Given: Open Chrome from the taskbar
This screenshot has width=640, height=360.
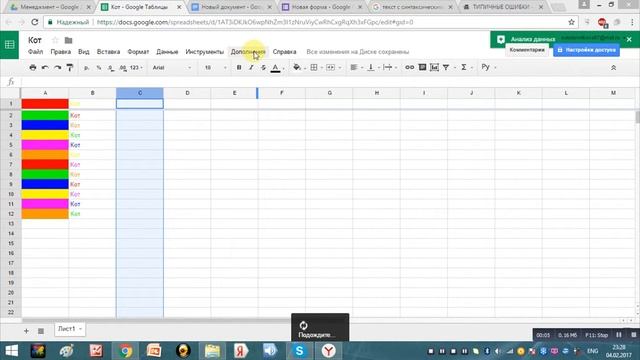Looking at the screenshot, I should coord(125,351).
